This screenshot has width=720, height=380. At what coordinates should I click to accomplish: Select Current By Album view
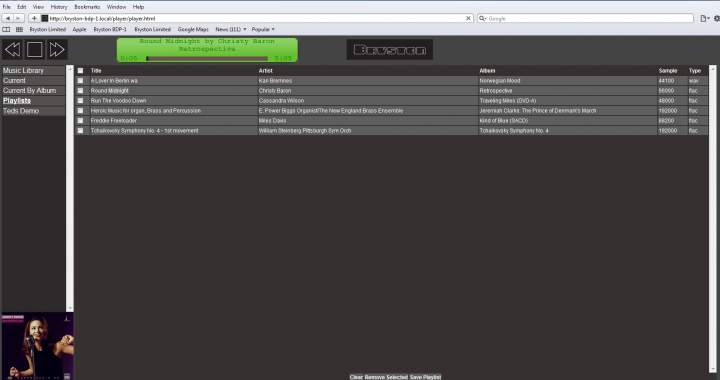click(x=33, y=91)
